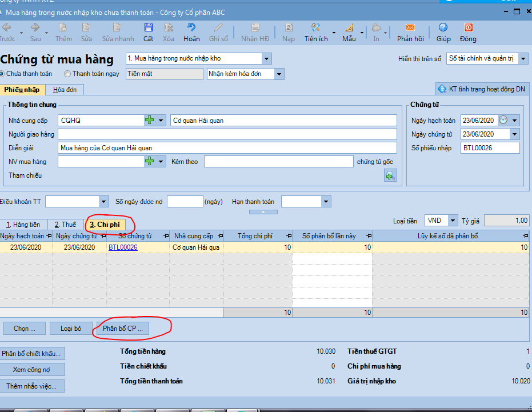Open the Nhà cung cấp code dropdown
Screen dimensions: 532x412
[x=161, y=120]
